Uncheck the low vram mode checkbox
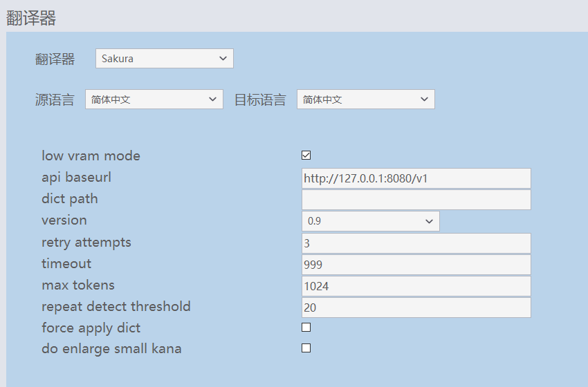 tap(306, 155)
